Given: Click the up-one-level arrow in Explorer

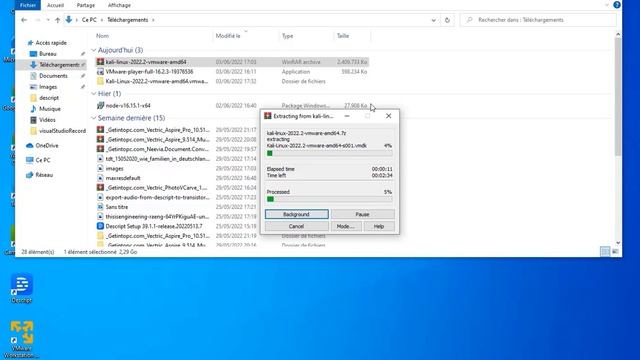Looking at the screenshot, I should point(57,20).
